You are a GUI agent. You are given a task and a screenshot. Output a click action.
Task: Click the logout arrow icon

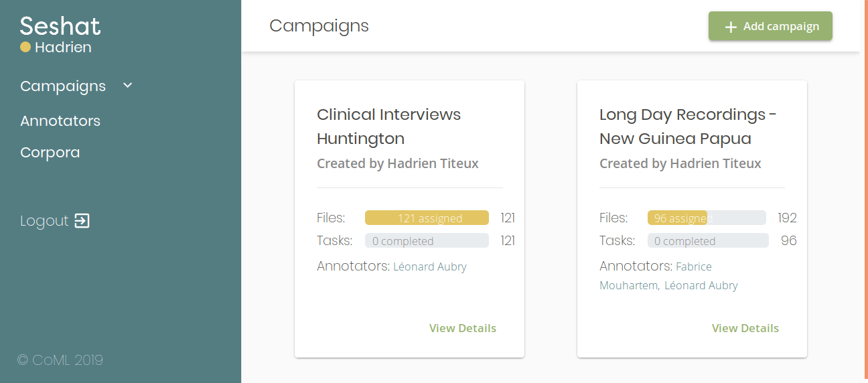click(82, 221)
